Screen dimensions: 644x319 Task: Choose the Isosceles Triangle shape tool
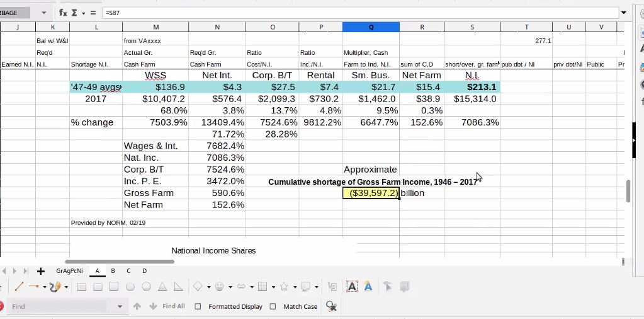tap(162, 287)
